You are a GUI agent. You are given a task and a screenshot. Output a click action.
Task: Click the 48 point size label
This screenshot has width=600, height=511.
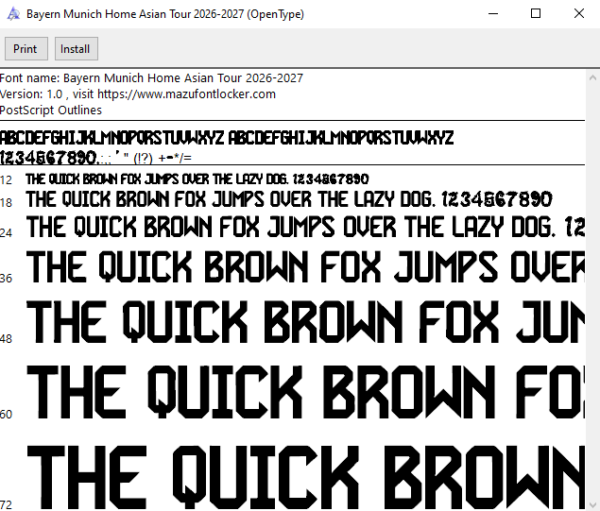point(6,338)
